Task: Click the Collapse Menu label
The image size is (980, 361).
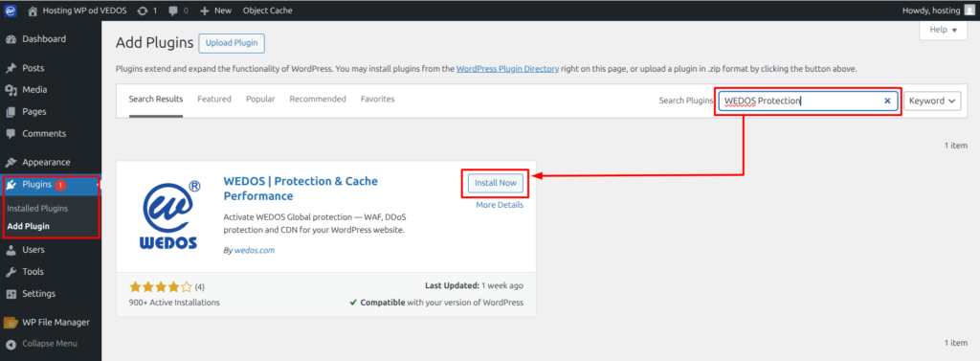Action: (50, 344)
